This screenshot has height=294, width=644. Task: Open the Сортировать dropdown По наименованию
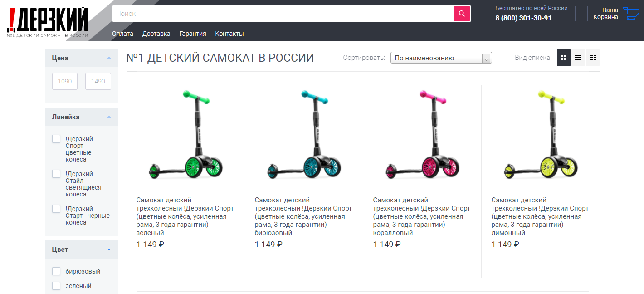click(x=441, y=58)
